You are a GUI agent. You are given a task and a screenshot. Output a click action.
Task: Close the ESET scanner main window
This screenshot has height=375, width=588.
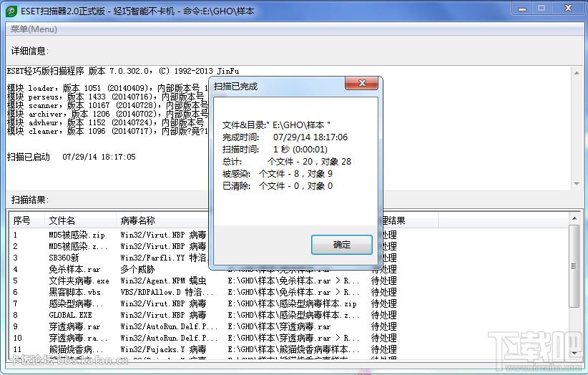(568, 9)
